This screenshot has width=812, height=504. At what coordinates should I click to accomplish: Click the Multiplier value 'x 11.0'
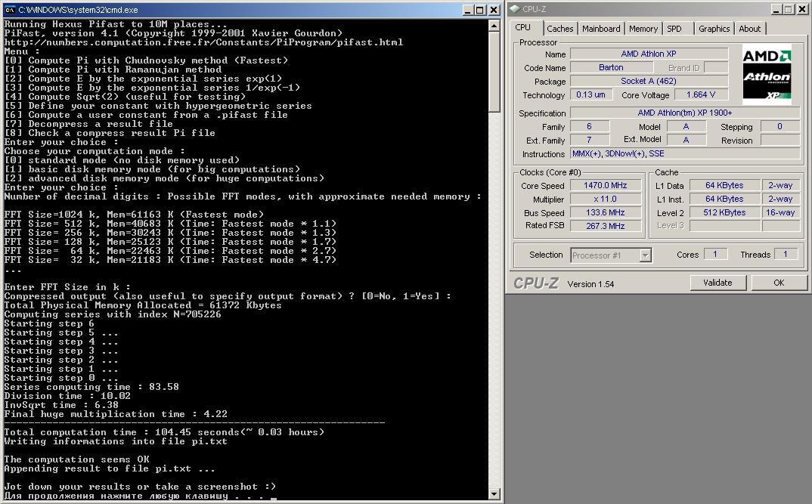pyautogui.click(x=606, y=199)
